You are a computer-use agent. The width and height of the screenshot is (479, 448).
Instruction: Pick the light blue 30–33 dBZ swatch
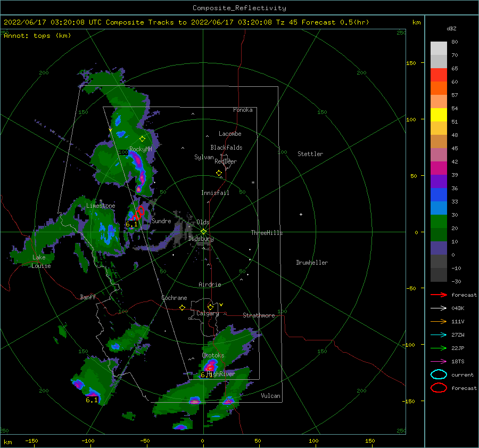pyautogui.click(x=439, y=208)
